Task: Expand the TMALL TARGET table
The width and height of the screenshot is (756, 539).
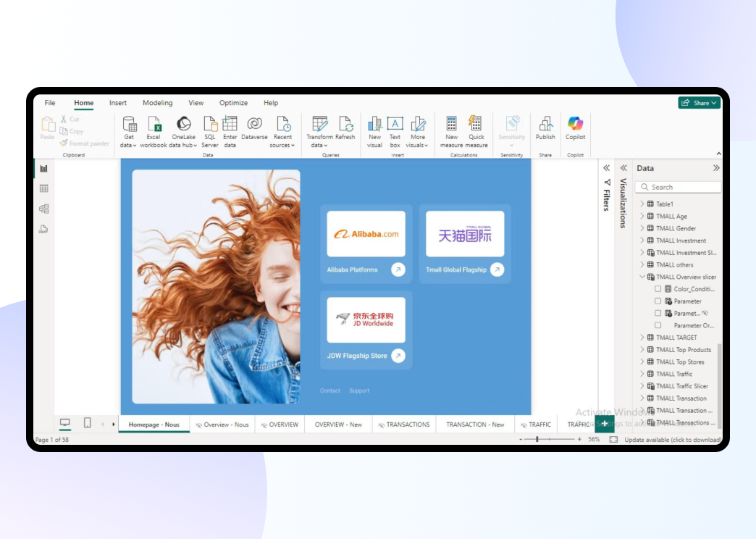Action: pyautogui.click(x=642, y=338)
